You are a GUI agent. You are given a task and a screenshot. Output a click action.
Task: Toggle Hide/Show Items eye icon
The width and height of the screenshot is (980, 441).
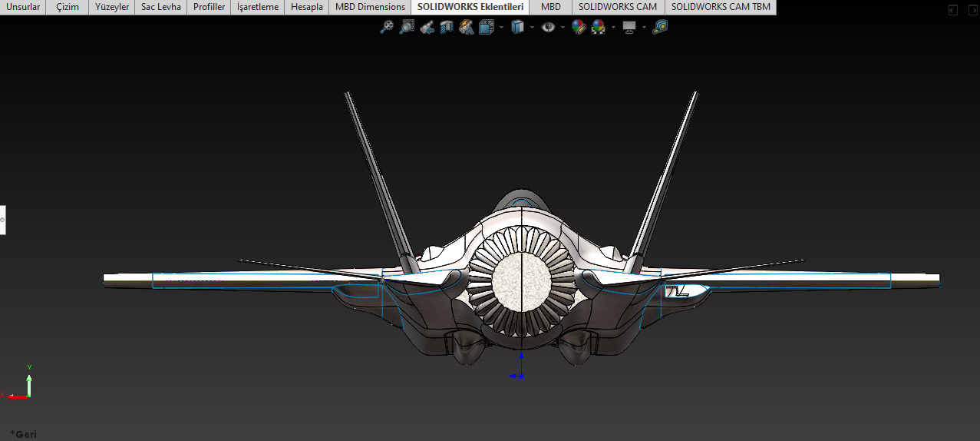click(548, 27)
